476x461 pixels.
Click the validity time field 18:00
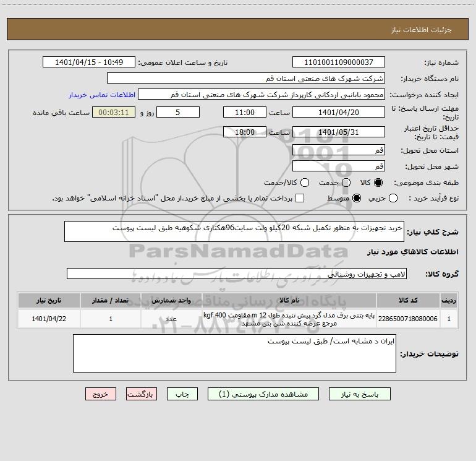[245, 132]
